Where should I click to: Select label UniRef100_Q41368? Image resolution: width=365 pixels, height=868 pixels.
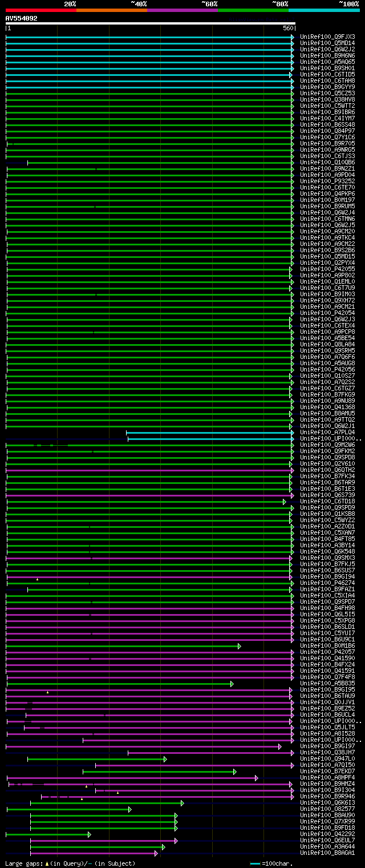(327, 407)
